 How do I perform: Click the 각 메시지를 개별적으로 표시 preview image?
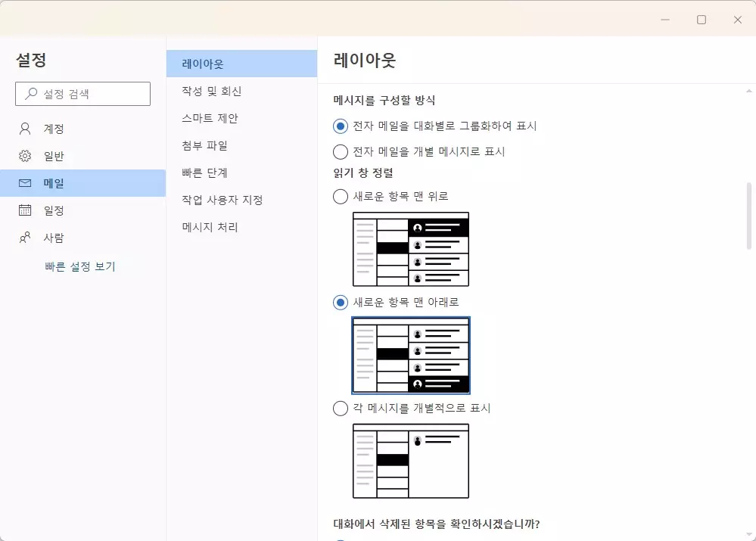click(x=409, y=460)
